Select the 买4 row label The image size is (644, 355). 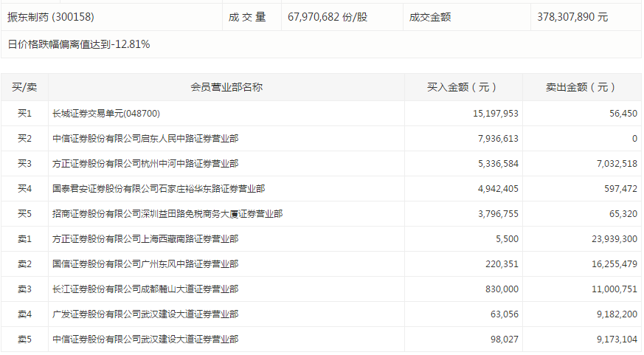[24, 189]
